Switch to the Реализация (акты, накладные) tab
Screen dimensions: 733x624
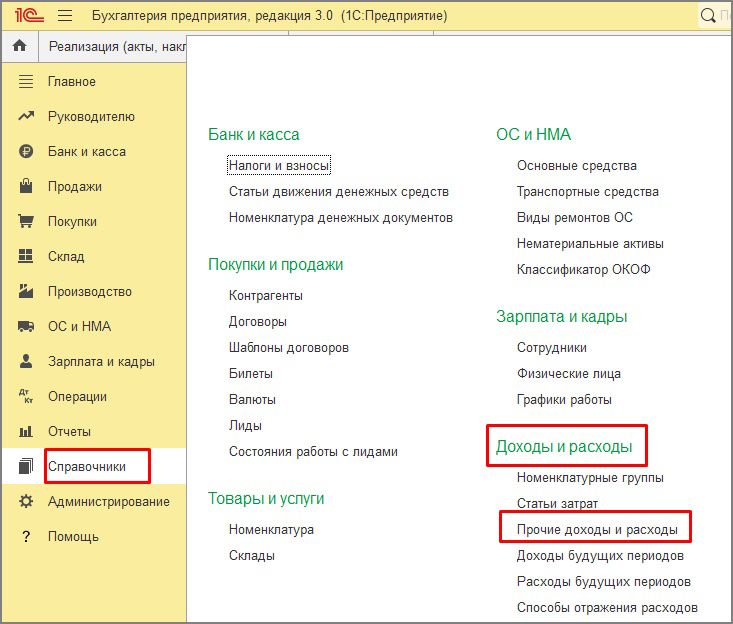(117, 46)
